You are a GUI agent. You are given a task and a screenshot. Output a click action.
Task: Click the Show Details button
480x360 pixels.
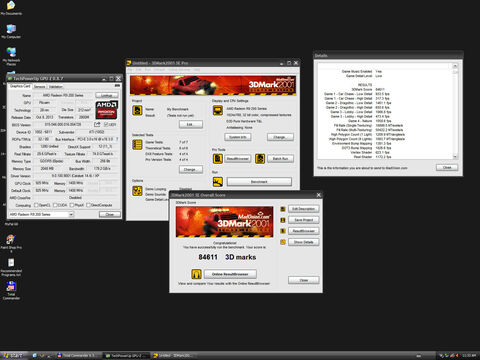click(x=303, y=242)
